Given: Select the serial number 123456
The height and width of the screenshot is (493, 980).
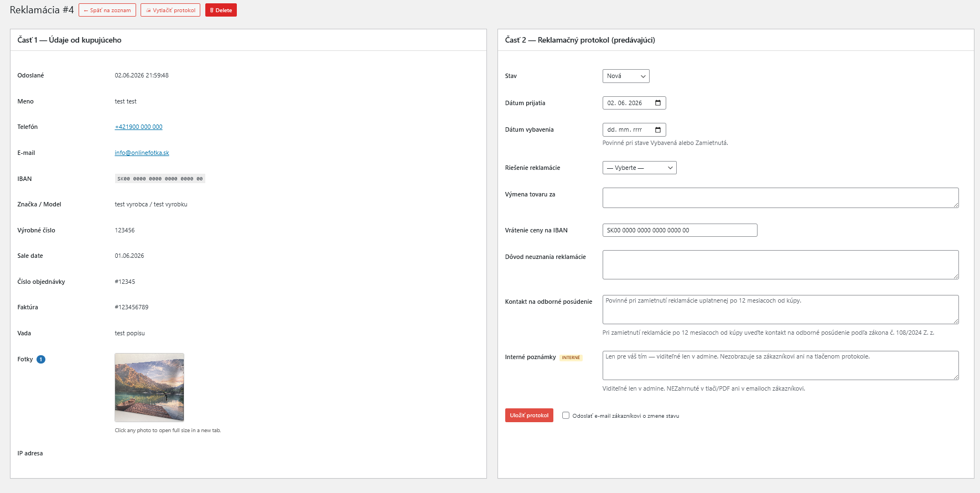Looking at the screenshot, I should pos(125,230).
